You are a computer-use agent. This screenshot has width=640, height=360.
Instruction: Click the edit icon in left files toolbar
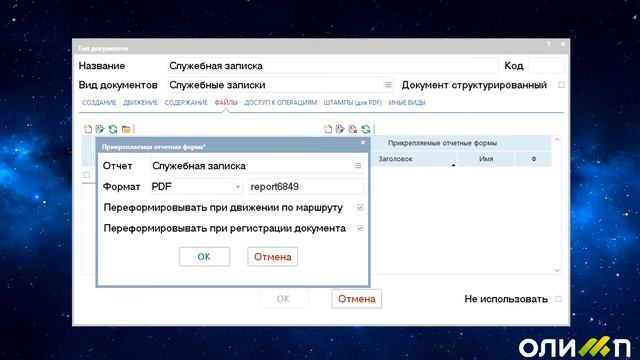tap(100, 129)
